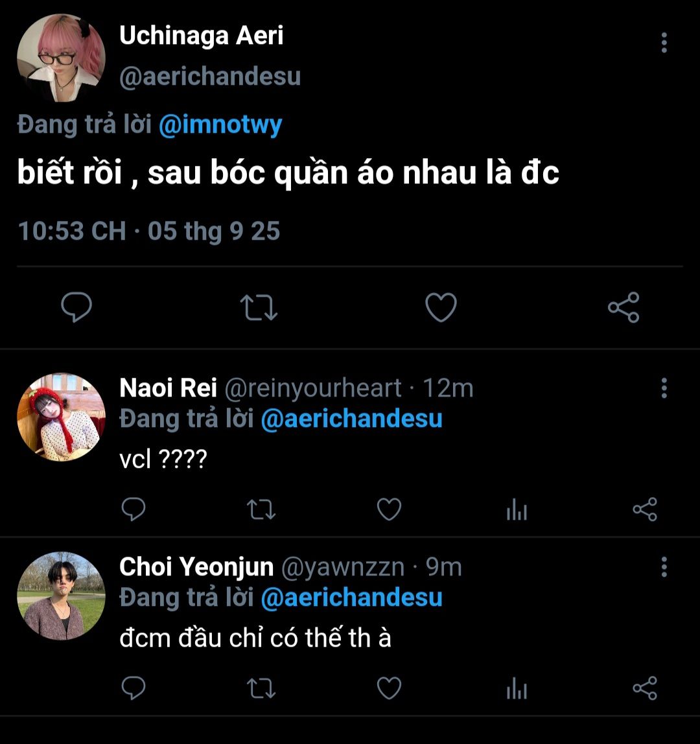Viewport: 700px width, 744px height.
Task: Like the main tweet by Uchinaga Aeri
Action: coord(441,307)
